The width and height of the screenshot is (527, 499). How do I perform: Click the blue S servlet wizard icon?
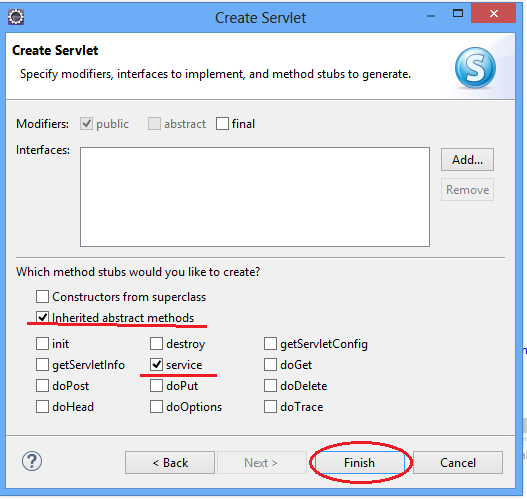pyautogui.click(x=475, y=68)
